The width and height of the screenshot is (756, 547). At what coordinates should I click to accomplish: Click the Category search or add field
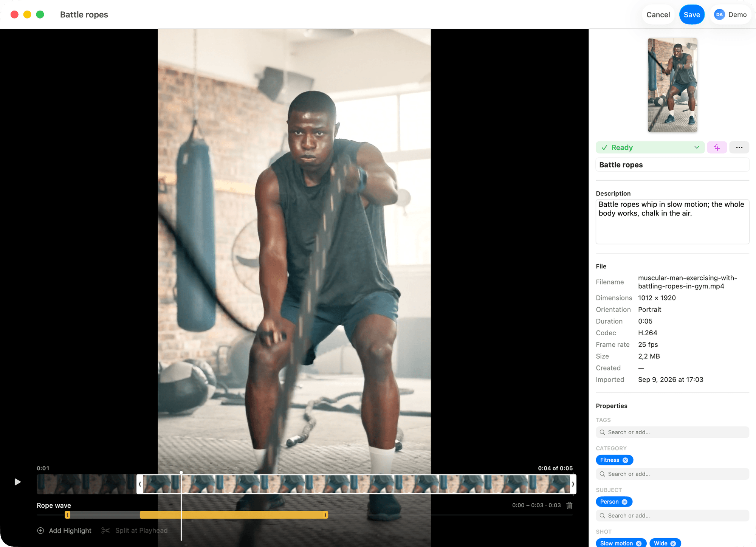pyautogui.click(x=672, y=474)
